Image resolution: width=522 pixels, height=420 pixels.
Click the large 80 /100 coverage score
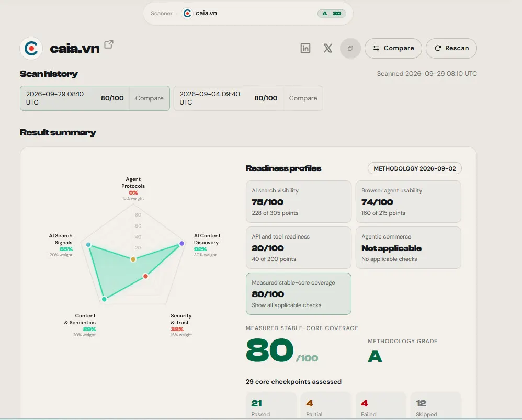(282, 350)
